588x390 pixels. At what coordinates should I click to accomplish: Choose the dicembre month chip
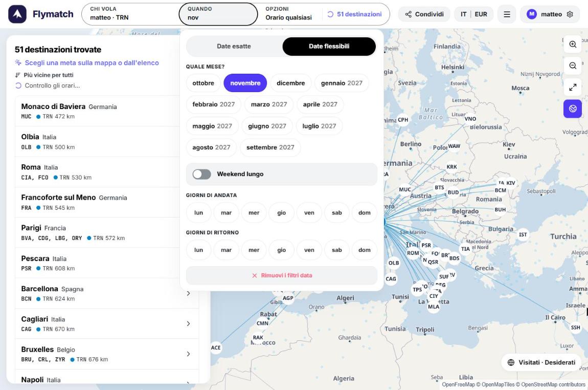tap(290, 83)
